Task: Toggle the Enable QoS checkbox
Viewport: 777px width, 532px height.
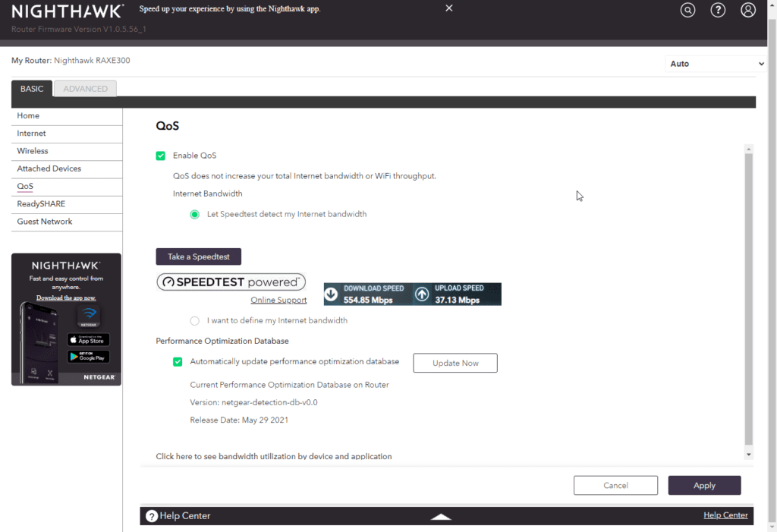Action: (161, 156)
